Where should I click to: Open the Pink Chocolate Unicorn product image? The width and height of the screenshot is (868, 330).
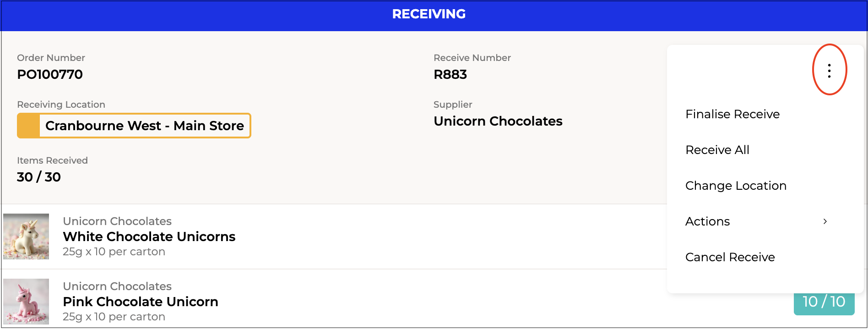(x=26, y=302)
